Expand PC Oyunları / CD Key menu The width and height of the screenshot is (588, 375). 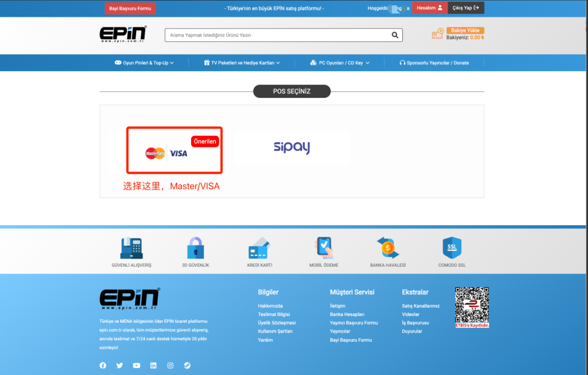[340, 63]
